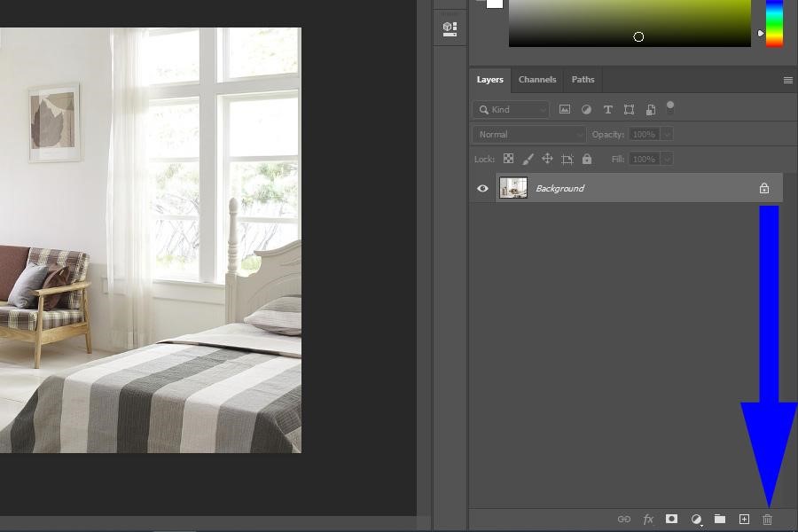Click the link layers icon
The height and width of the screenshot is (532, 798).
pos(623,520)
